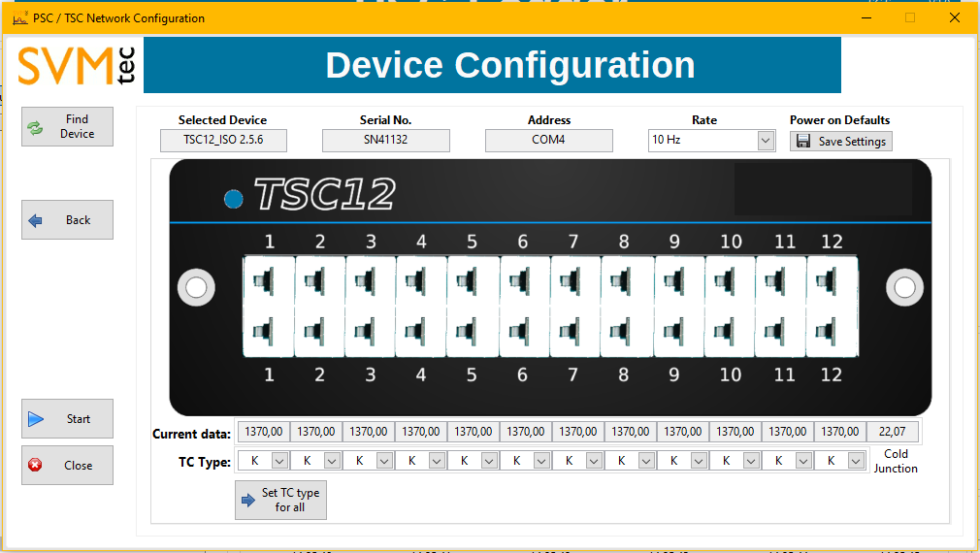The image size is (980, 553).
Task: Click the Find Device refresh icon
Action: pos(36,127)
